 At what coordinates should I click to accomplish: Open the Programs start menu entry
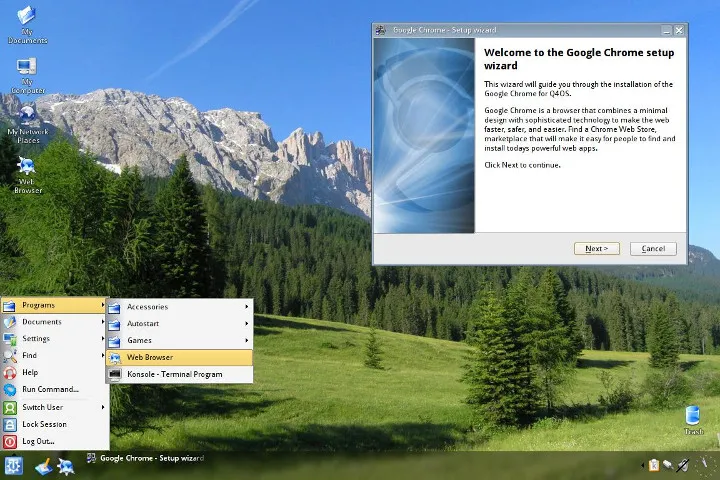pos(54,305)
